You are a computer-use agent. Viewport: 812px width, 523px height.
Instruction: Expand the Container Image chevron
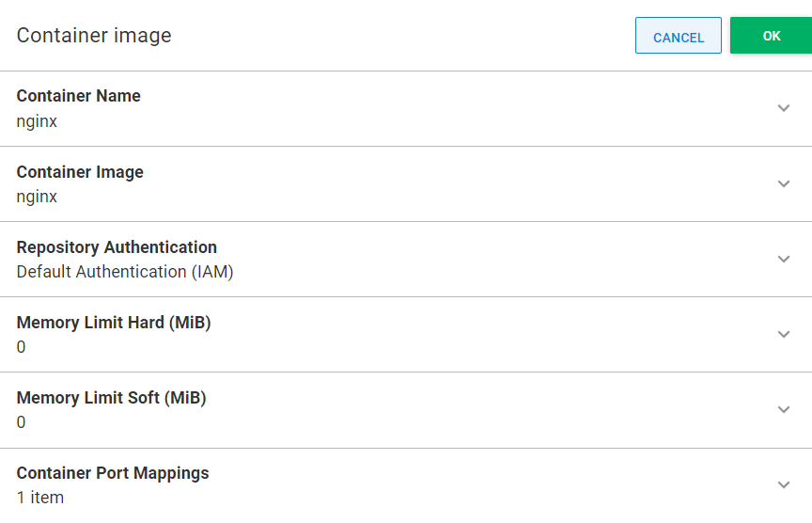coord(784,184)
